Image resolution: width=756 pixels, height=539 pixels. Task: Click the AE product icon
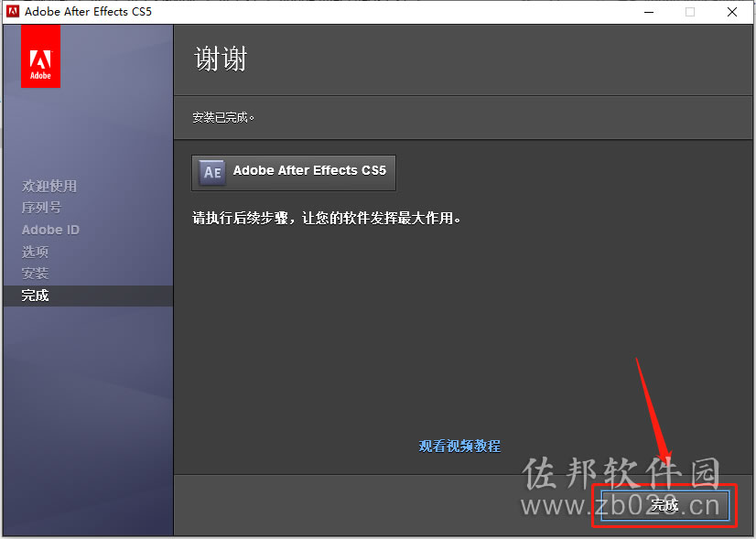(x=212, y=172)
